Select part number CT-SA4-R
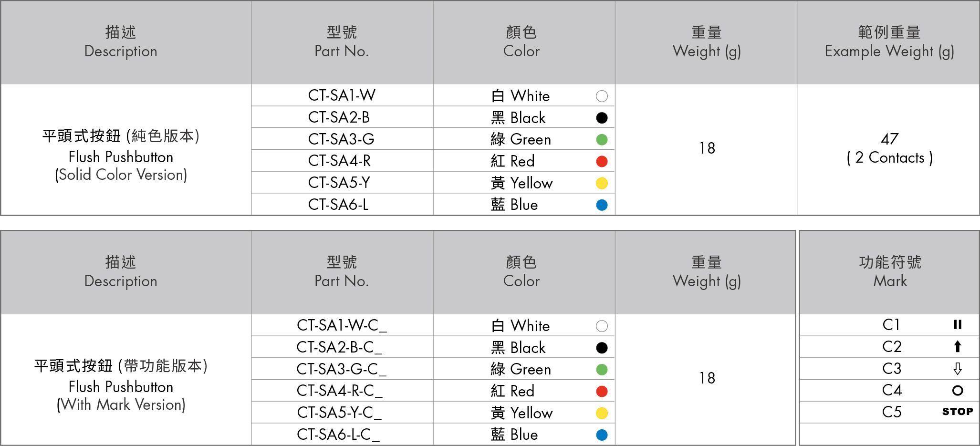Viewport: 980px width, 446px height. point(339,161)
